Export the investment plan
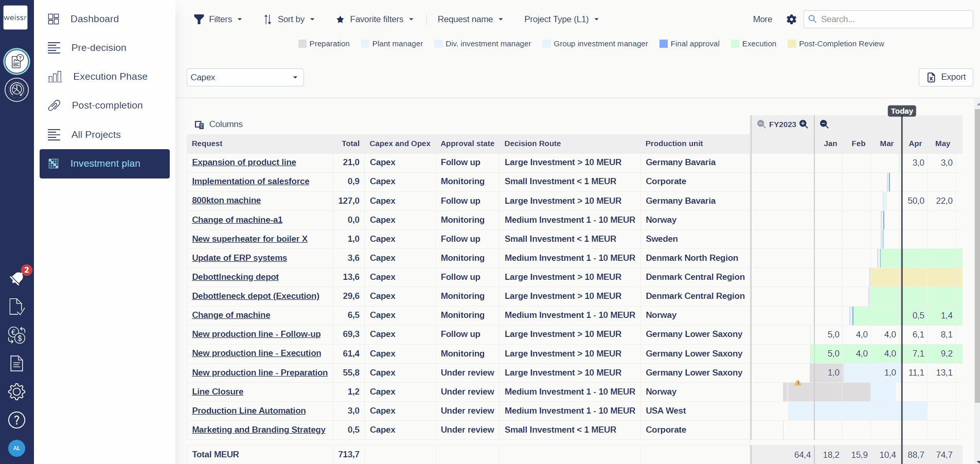 (x=946, y=77)
